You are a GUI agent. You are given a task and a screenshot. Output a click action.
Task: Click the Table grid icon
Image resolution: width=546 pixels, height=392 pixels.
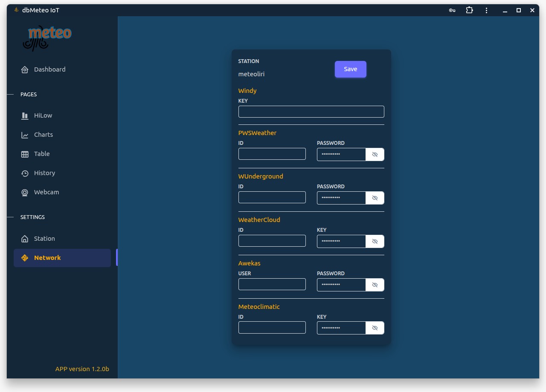(25, 154)
